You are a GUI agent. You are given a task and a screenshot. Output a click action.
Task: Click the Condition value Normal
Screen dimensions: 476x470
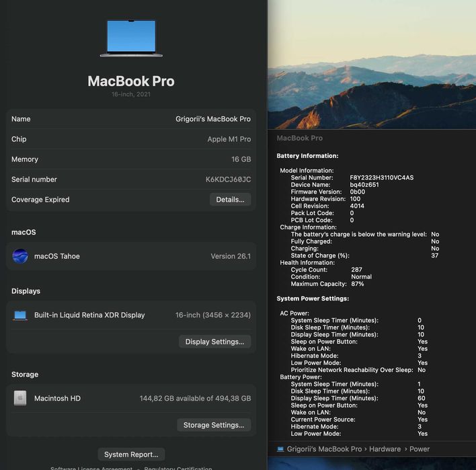361,277
